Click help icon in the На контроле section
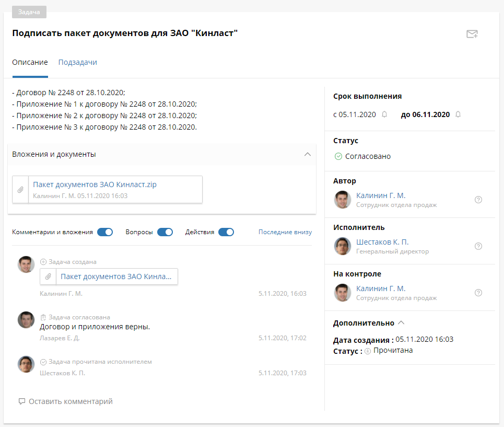This screenshot has height=427, width=504. (478, 293)
